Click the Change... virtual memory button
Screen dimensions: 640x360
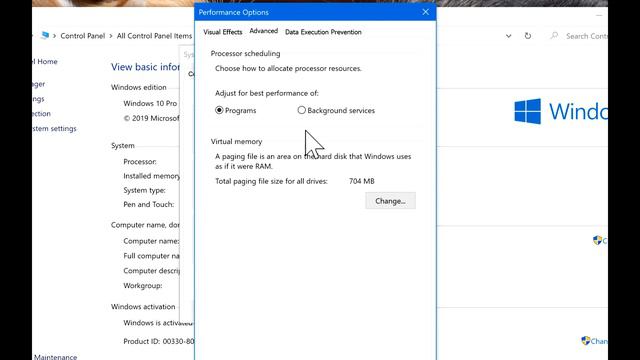390,201
